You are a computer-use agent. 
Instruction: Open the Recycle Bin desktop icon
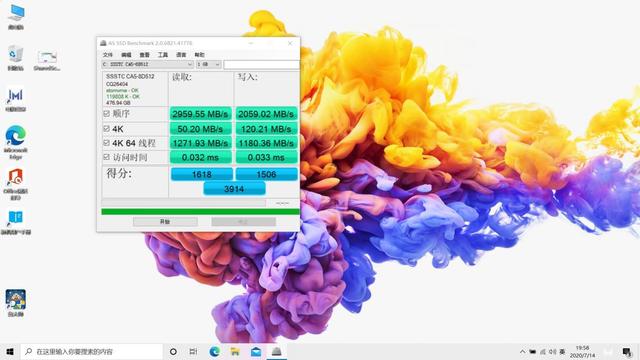coord(16,57)
